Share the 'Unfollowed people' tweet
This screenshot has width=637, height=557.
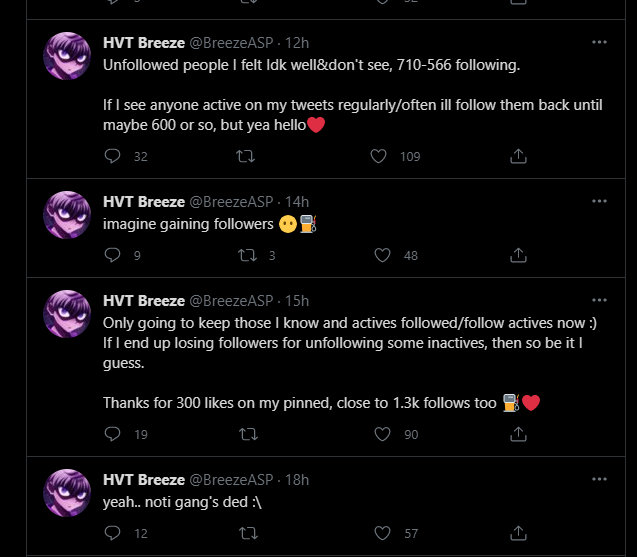point(519,156)
